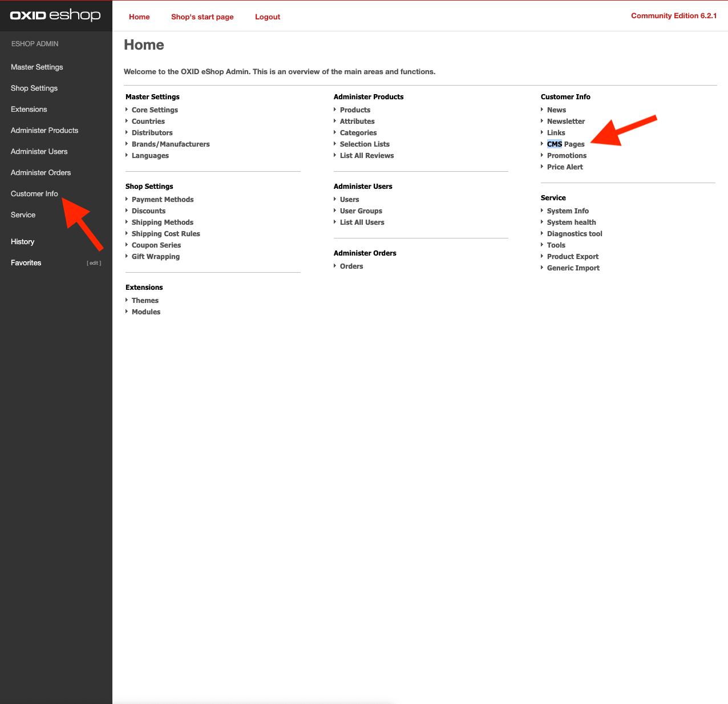Image resolution: width=728 pixels, height=704 pixels.
Task: Open the Newsletter link
Action: point(566,121)
